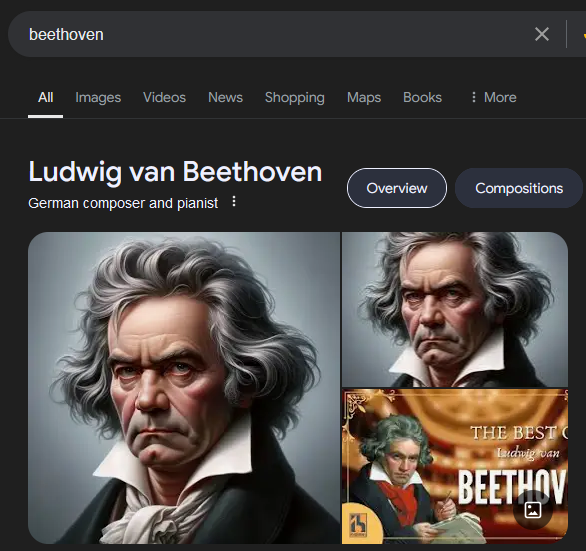Image resolution: width=586 pixels, height=551 pixels.
Task: Open the three-dot menu beside German composer
Action: click(234, 201)
